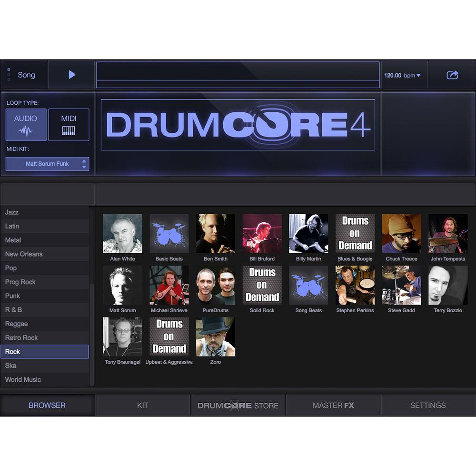Open the Drums on Demand Blues & Boogie pack
This screenshot has height=476, width=476.
[355, 234]
